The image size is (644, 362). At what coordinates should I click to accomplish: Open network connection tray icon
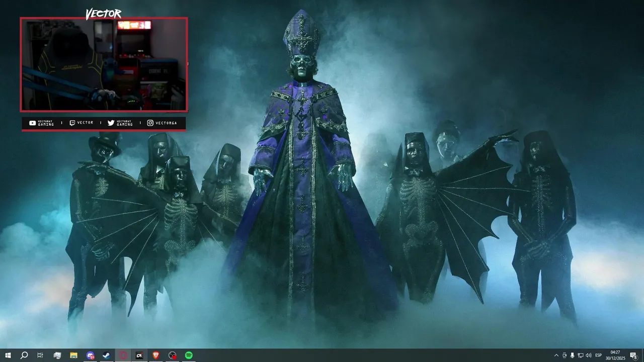click(581, 355)
